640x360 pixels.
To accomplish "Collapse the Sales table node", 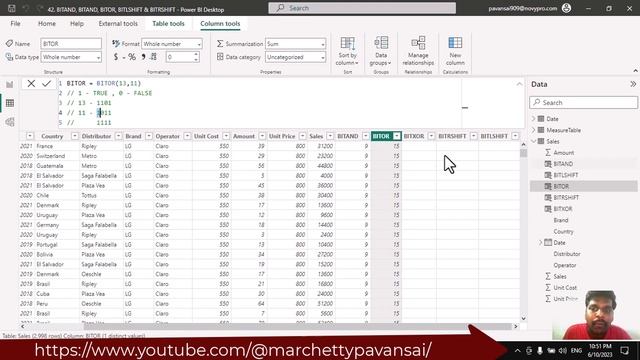I will pyautogui.click(x=533, y=141).
